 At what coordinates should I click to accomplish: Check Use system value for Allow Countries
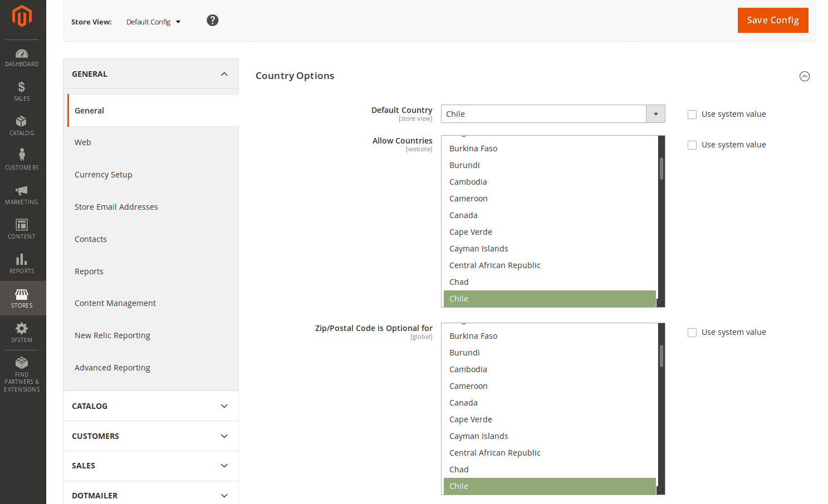pyautogui.click(x=692, y=145)
